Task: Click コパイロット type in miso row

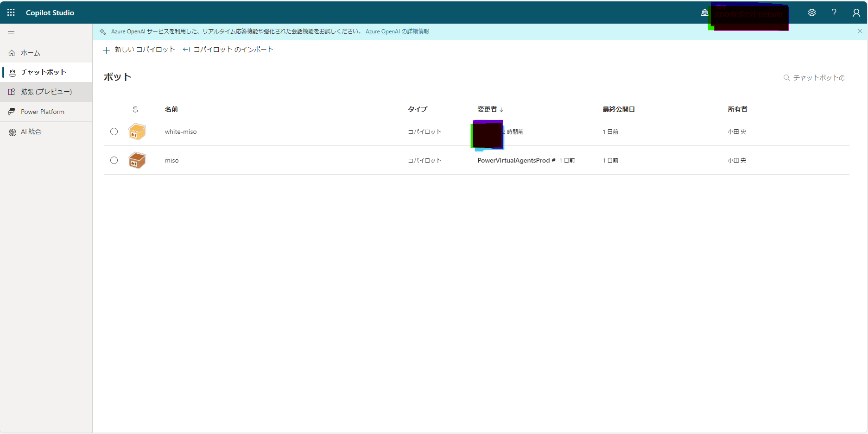Action: 424,161
